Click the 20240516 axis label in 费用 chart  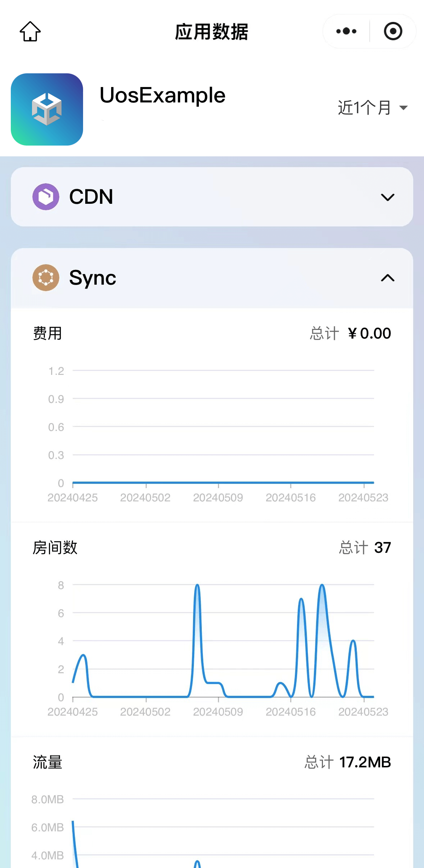tap(291, 498)
